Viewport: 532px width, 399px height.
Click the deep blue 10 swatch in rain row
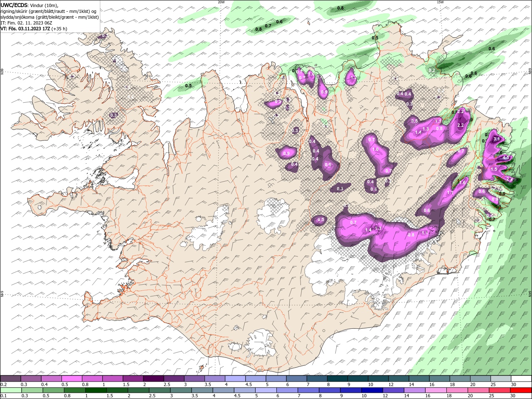coord(371,390)
